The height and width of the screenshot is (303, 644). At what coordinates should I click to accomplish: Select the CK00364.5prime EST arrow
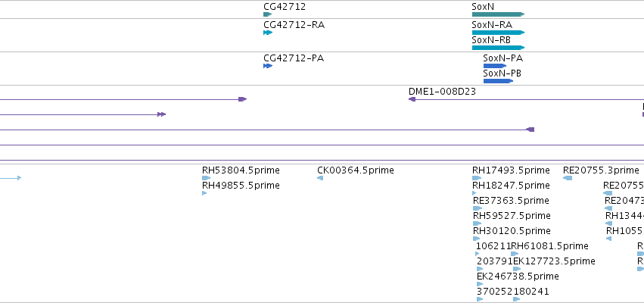[320, 178]
